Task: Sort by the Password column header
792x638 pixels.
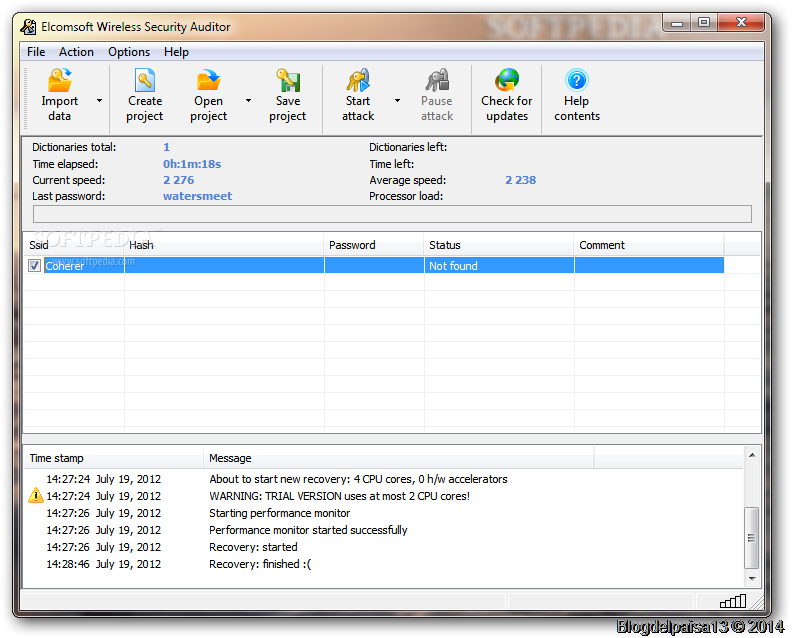Action: tap(374, 245)
